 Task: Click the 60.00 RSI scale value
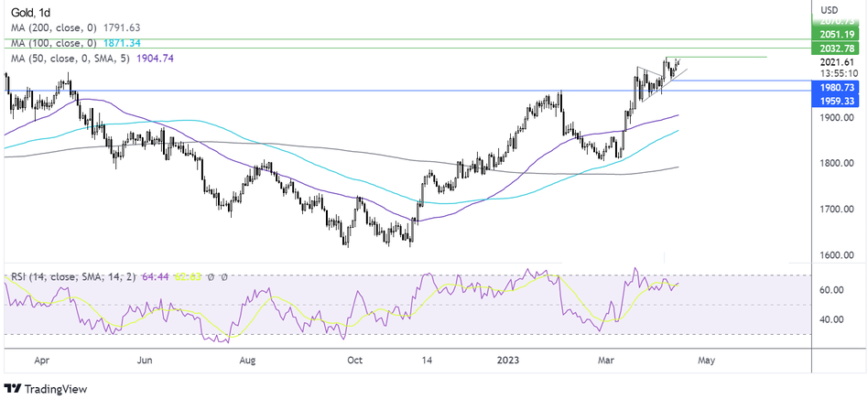point(832,290)
